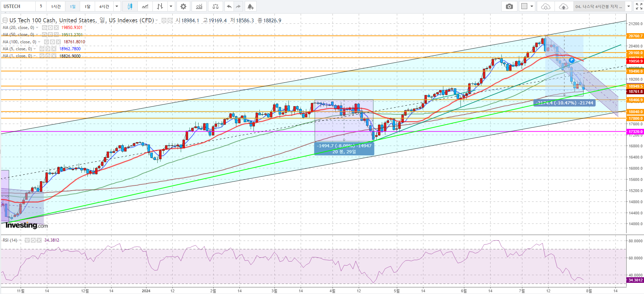Open saved chart layouts dropdown arrow

(629, 6)
